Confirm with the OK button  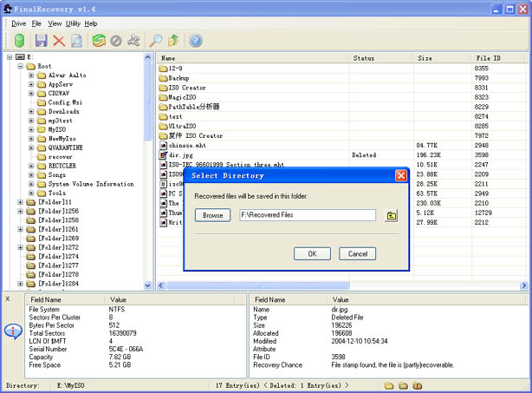pyautogui.click(x=312, y=253)
